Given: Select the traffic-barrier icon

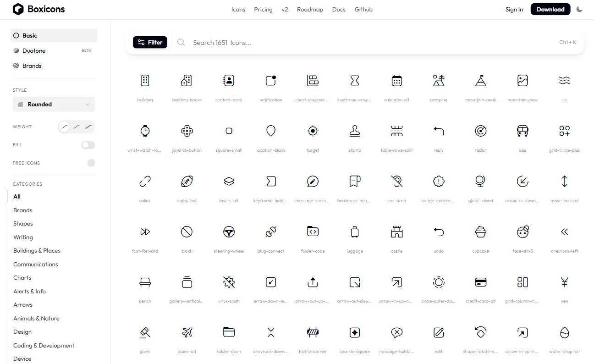Looking at the screenshot, I should (313, 332).
